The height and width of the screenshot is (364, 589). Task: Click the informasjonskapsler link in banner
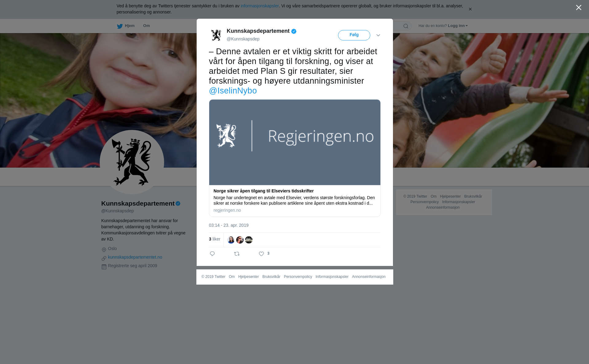(260, 6)
